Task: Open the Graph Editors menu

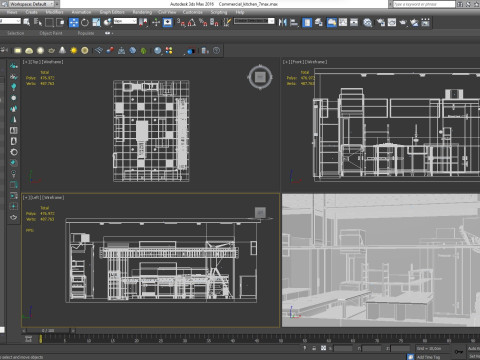Action: 112,12
